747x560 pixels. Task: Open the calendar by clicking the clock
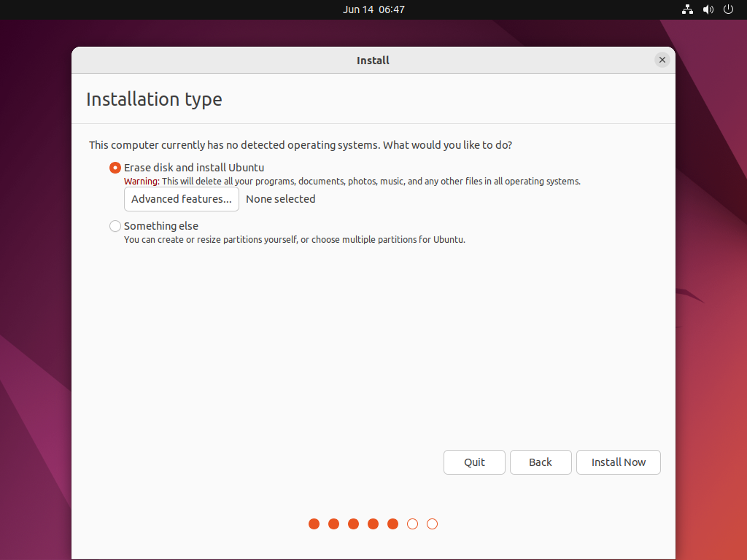tap(373, 9)
